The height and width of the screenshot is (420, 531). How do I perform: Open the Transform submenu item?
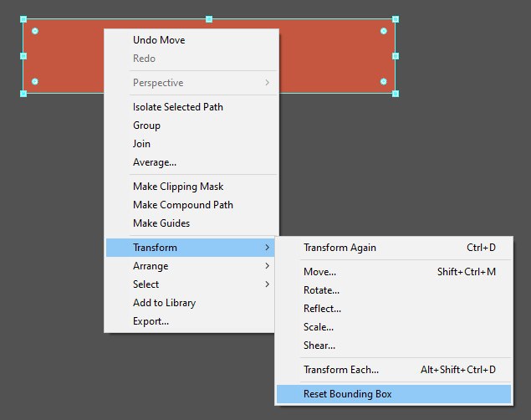tap(191, 248)
